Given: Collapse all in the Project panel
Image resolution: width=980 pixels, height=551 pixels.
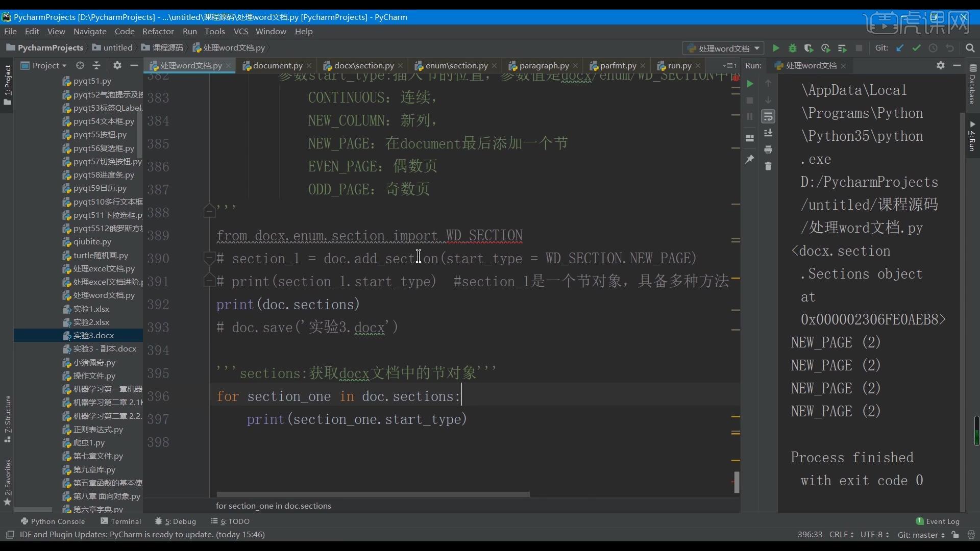Looking at the screenshot, I should click(96, 65).
